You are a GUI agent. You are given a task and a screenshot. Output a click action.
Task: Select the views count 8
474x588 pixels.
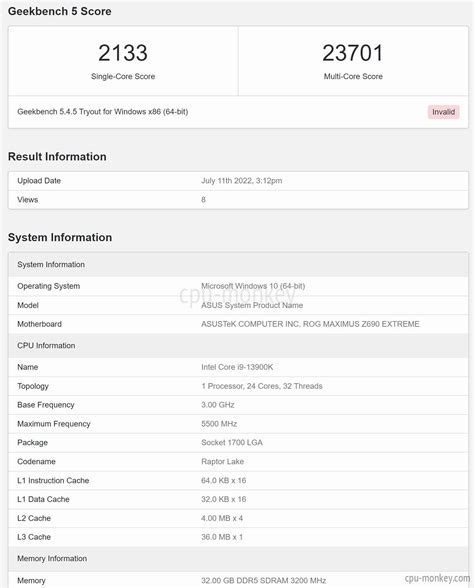coord(203,200)
